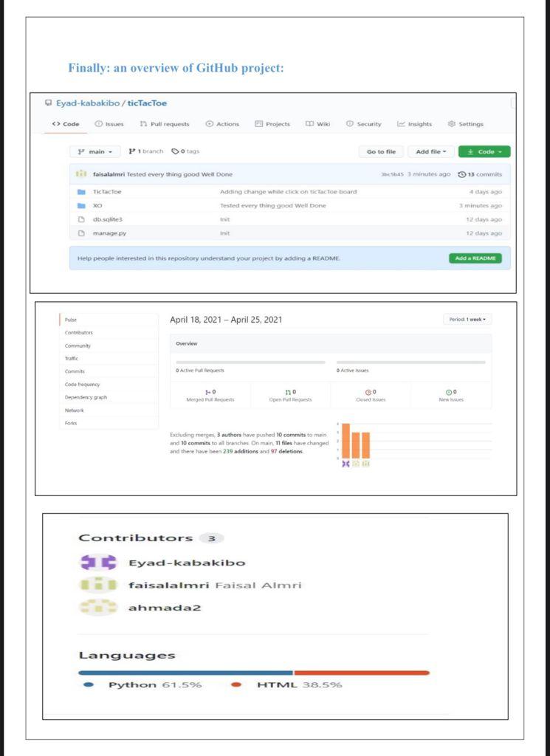The image size is (550, 756).
Task: Open the TicTacToe folder
Action: tap(107, 192)
